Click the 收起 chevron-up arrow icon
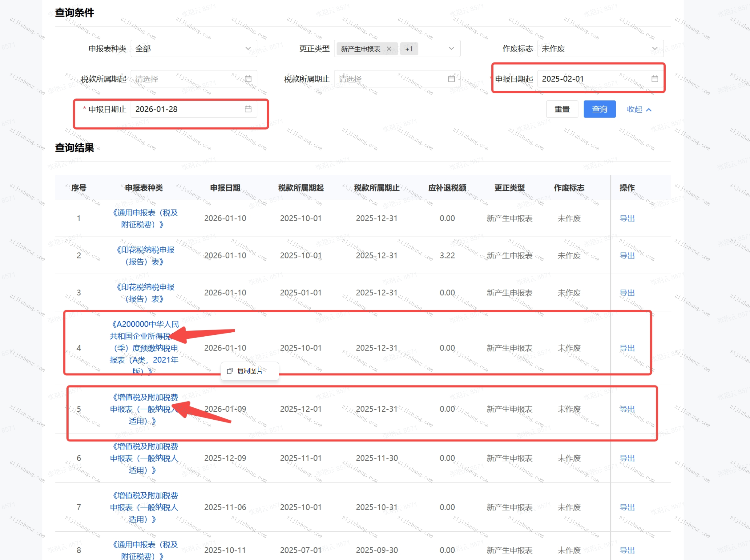Image resolution: width=750 pixels, height=560 pixels. pyautogui.click(x=649, y=110)
